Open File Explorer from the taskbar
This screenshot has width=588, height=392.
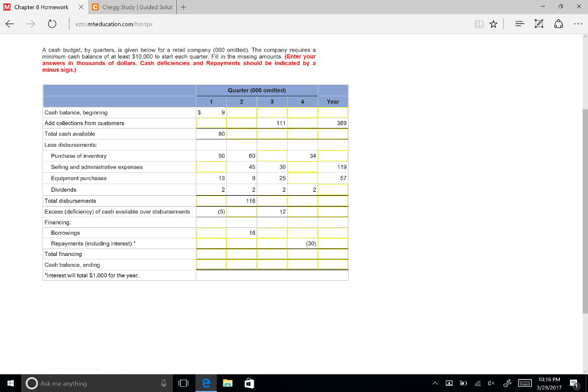point(227,383)
